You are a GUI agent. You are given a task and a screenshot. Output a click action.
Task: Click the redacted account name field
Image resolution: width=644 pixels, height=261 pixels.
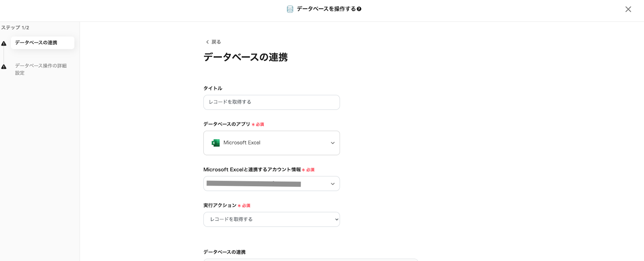[254, 184]
